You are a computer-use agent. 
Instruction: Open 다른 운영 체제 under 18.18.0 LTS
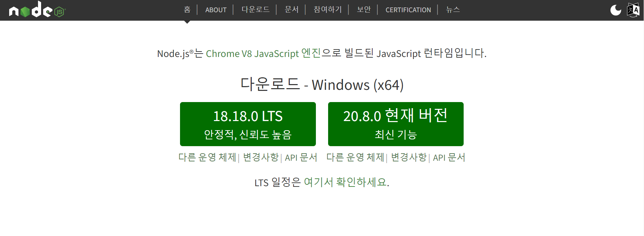coord(207,157)
